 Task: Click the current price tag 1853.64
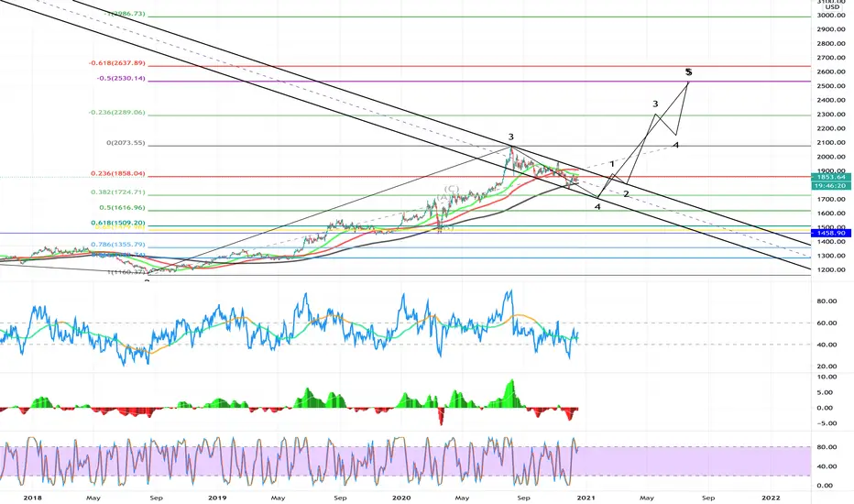pos(830,177)
